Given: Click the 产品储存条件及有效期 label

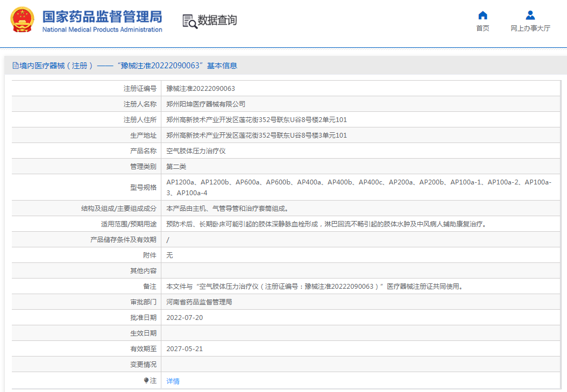Looking at the screenshot, I should [123, 239].
